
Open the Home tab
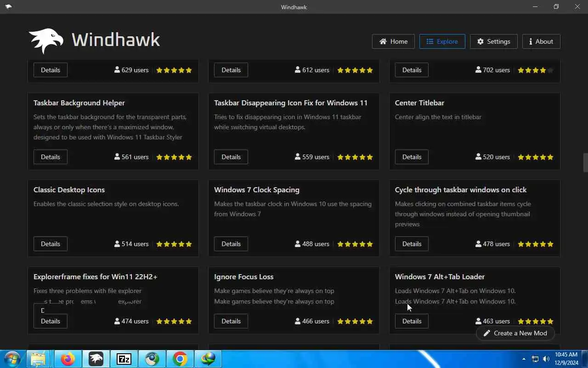(393, 41)
